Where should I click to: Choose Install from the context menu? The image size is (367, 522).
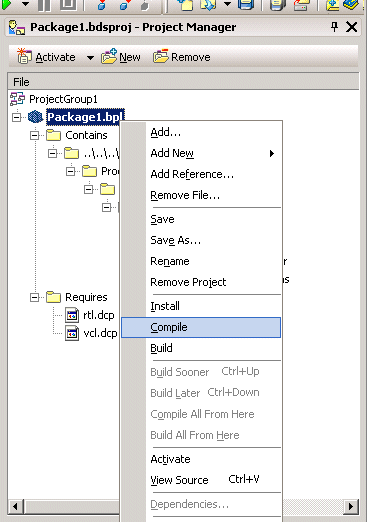201,306
